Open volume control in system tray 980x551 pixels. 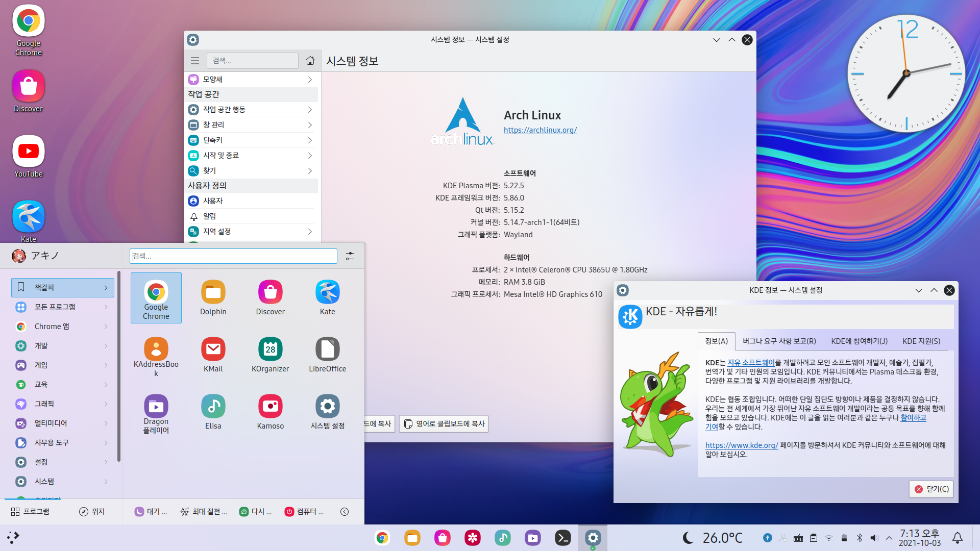tap(874, 538)
